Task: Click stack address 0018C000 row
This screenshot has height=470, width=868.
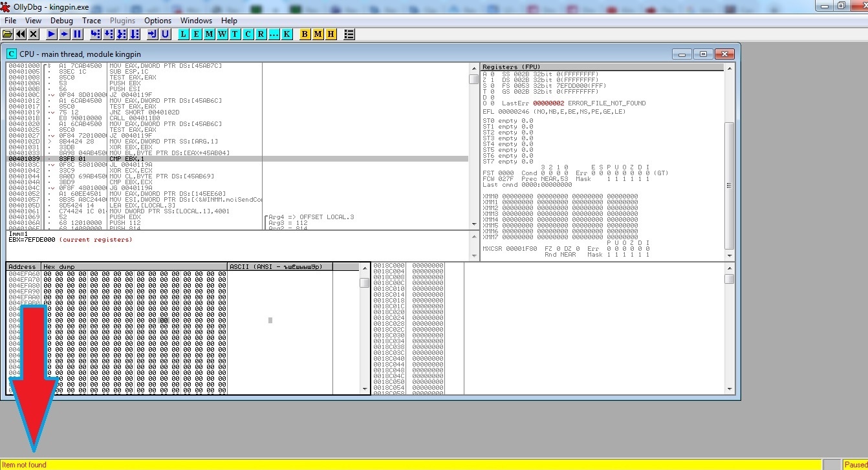Action: pyautogui.click(x=408, y=265)
